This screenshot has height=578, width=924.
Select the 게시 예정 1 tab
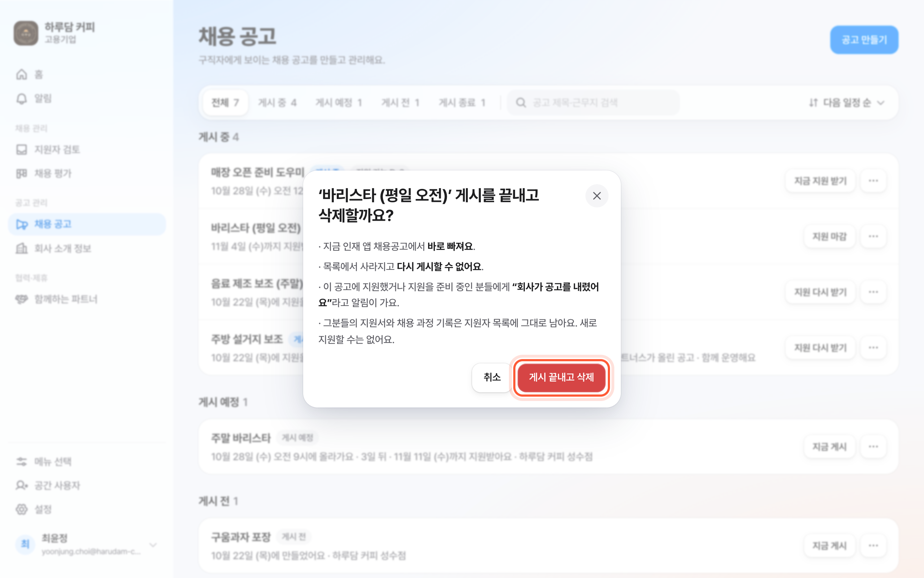338,103
